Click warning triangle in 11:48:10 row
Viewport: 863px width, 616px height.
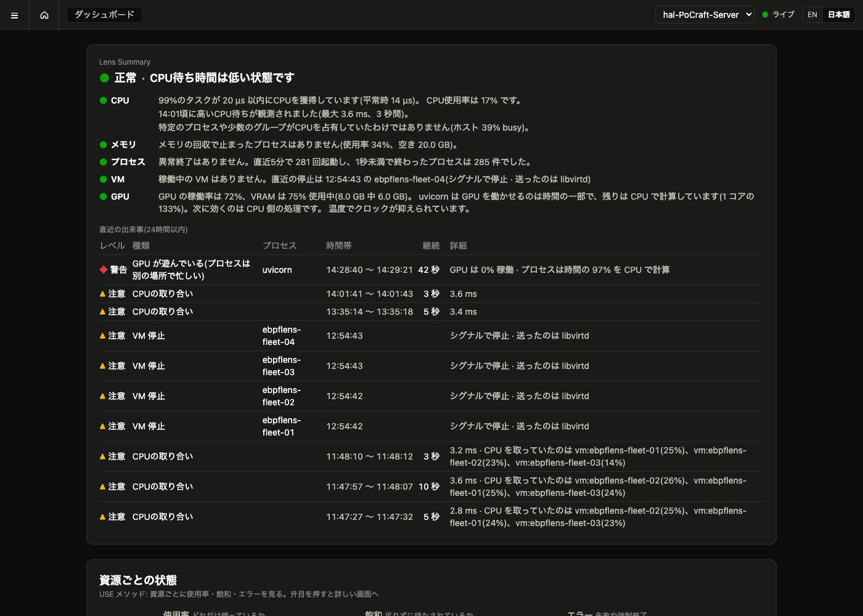[x=102, y=456]
